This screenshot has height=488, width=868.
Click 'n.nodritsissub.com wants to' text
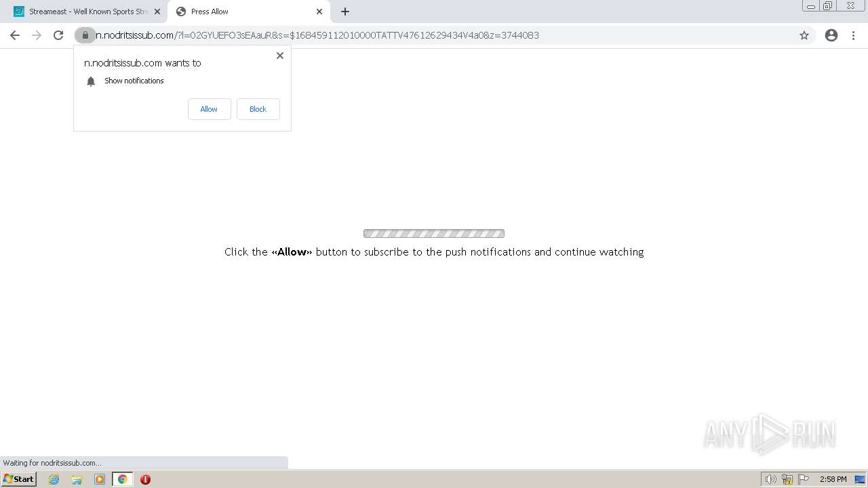click(x=142, y=63)
